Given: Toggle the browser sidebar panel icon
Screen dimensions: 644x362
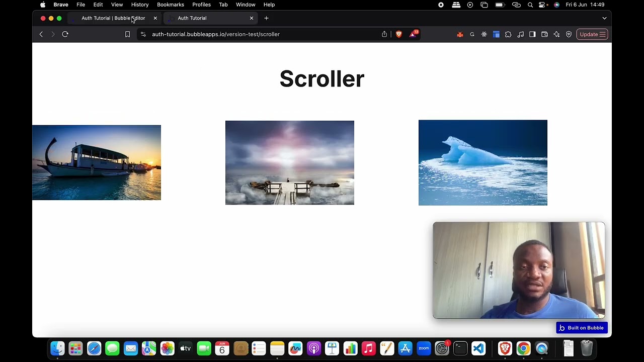Looking at the screenshot, I should (532, 34).
